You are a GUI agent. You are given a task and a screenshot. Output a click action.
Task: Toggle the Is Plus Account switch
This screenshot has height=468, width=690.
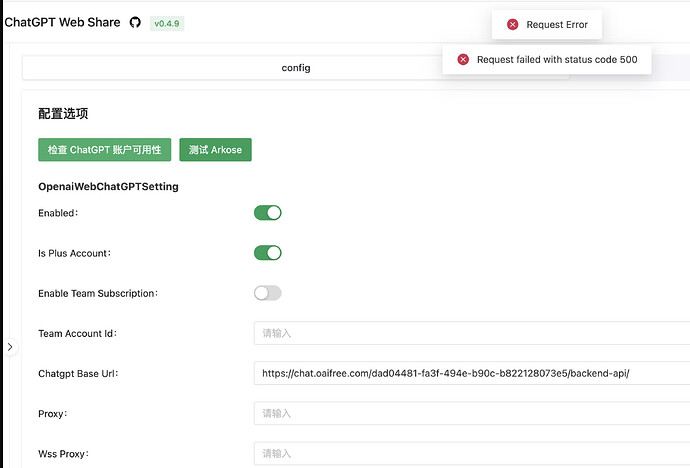(268, 253)
